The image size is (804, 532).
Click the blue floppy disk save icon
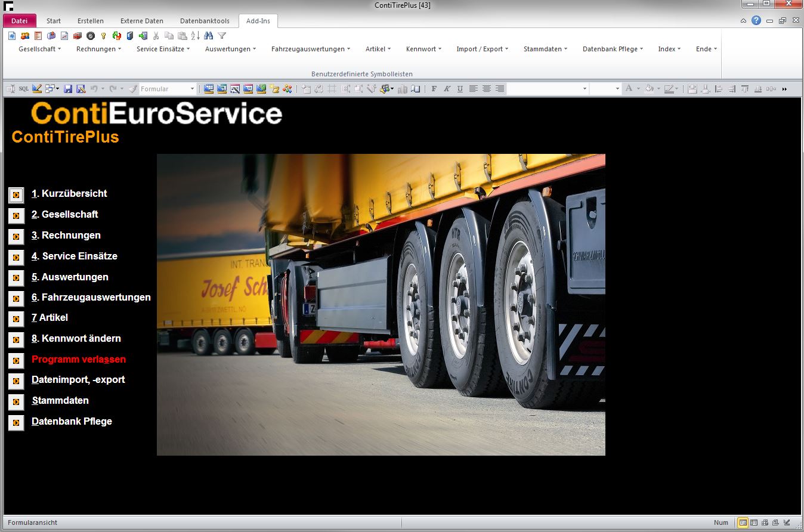coord(68,89)
